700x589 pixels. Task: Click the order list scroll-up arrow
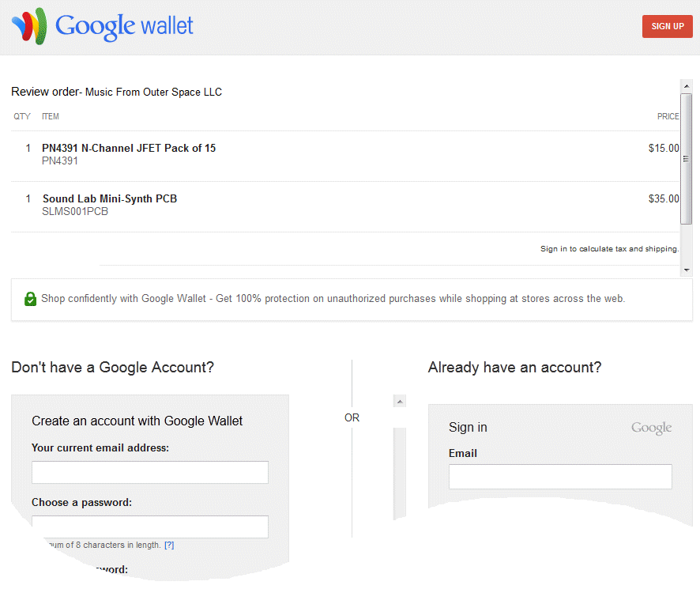[x=686, y=85]
